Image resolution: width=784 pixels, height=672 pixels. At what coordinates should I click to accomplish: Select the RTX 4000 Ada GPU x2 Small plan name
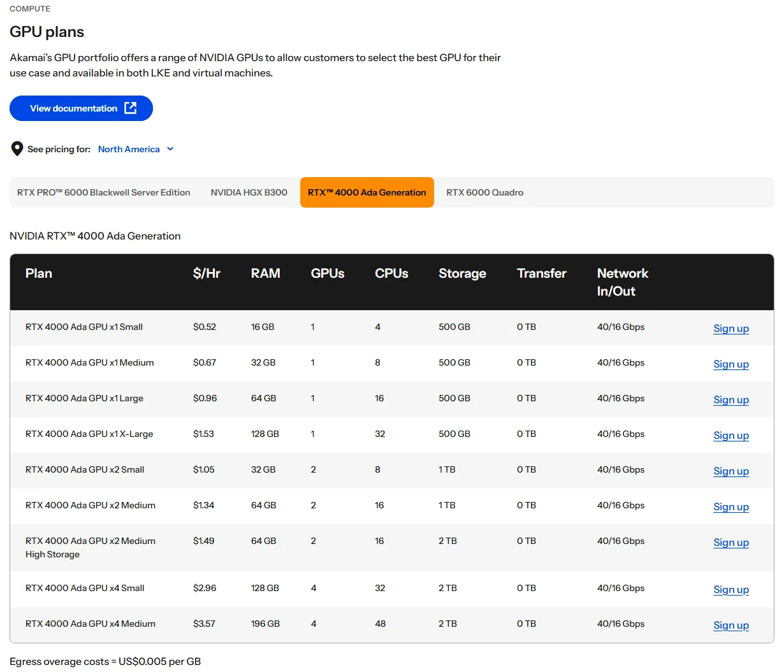pos(85,469)
